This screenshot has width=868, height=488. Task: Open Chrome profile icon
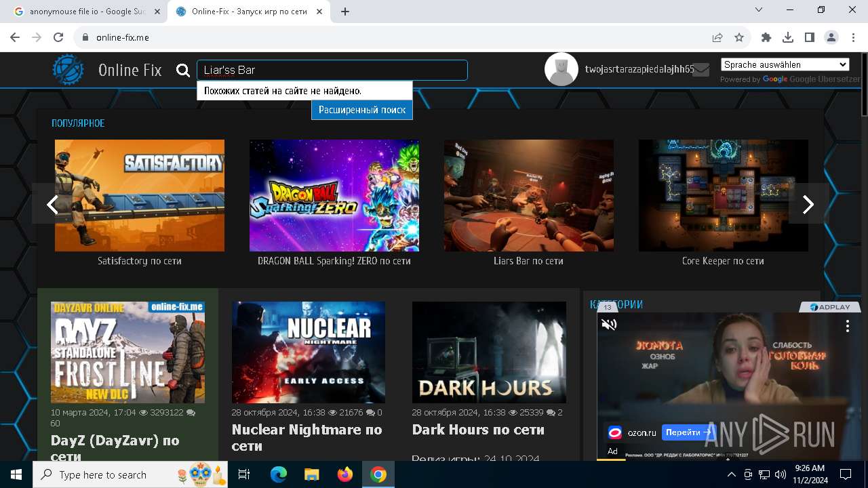point(831,37)
